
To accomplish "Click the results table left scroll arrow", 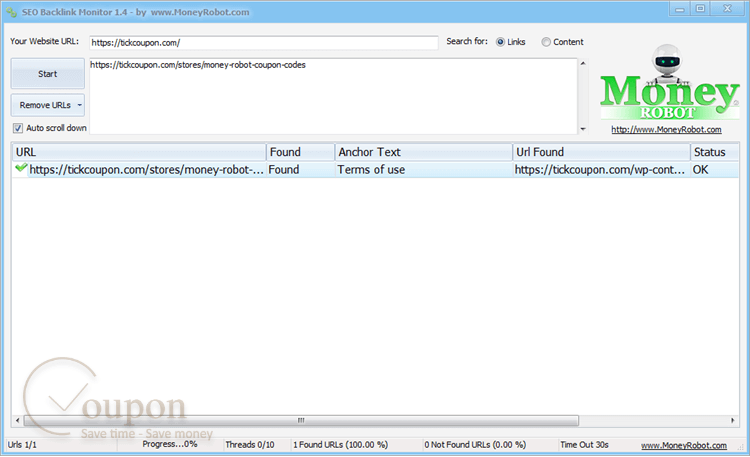I will [18, 421].
